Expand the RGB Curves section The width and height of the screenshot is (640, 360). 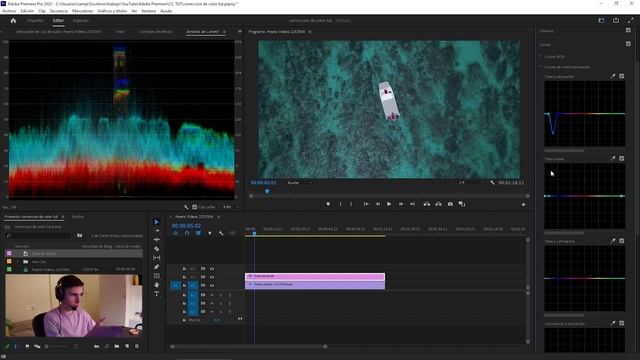pyautogui.click(x=541, y=57)
